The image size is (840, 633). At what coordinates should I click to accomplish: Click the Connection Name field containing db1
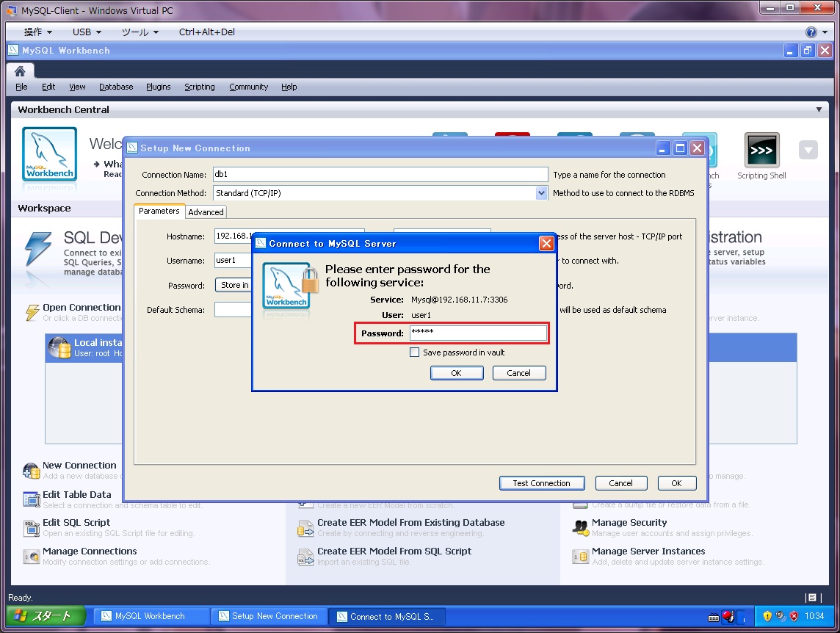tap(380, 174)
